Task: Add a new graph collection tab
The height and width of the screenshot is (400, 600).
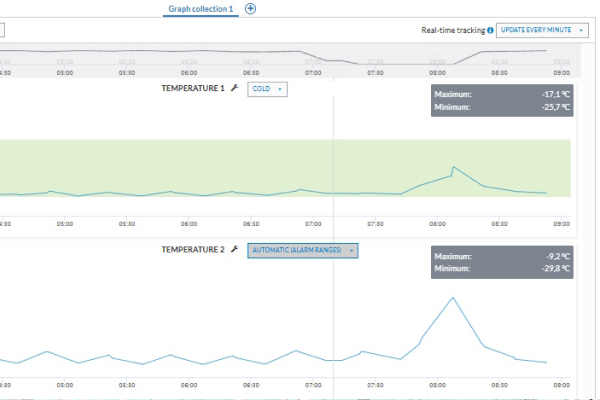Action: pyautogui.click(x=250, y=9)
